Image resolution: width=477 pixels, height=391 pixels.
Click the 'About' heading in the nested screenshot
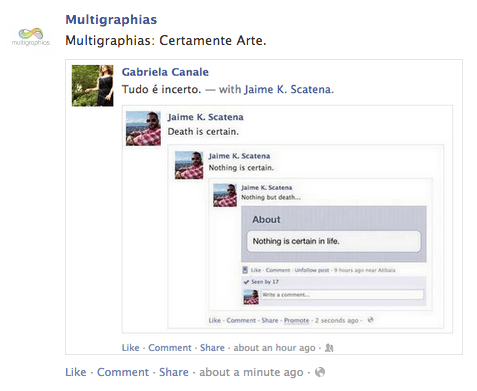point(266,220)
